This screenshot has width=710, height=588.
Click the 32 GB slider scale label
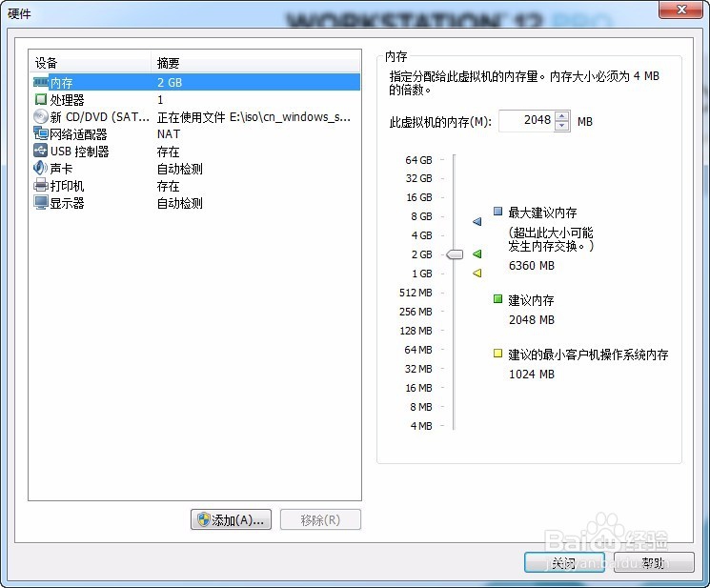point(418,178)
